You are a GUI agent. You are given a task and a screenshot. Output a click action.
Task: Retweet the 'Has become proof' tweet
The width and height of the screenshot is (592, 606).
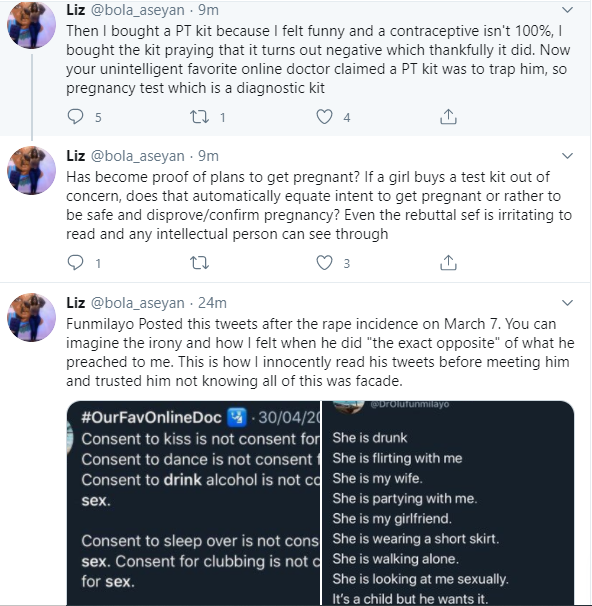[x=199, y=263]
